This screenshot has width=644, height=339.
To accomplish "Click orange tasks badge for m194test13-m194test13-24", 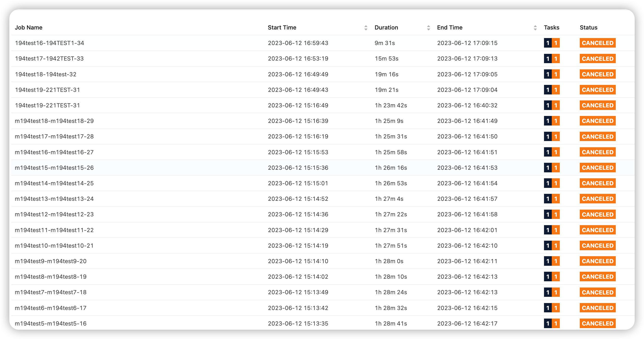I will pos(556,199).
